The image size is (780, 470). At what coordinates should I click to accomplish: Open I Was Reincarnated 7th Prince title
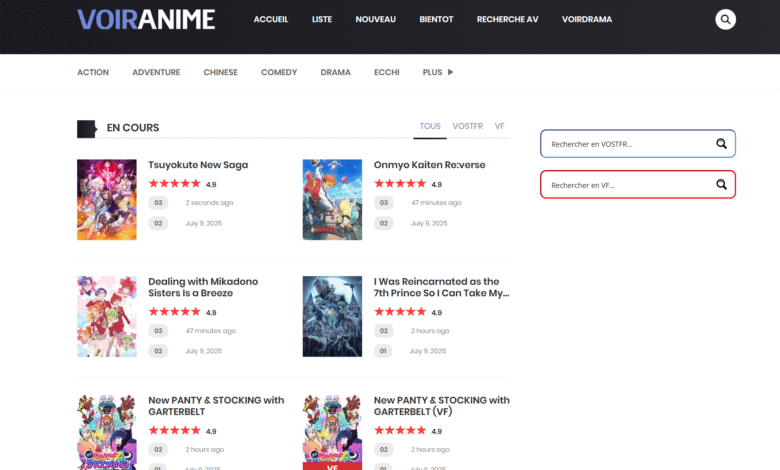tap(441, 287)
